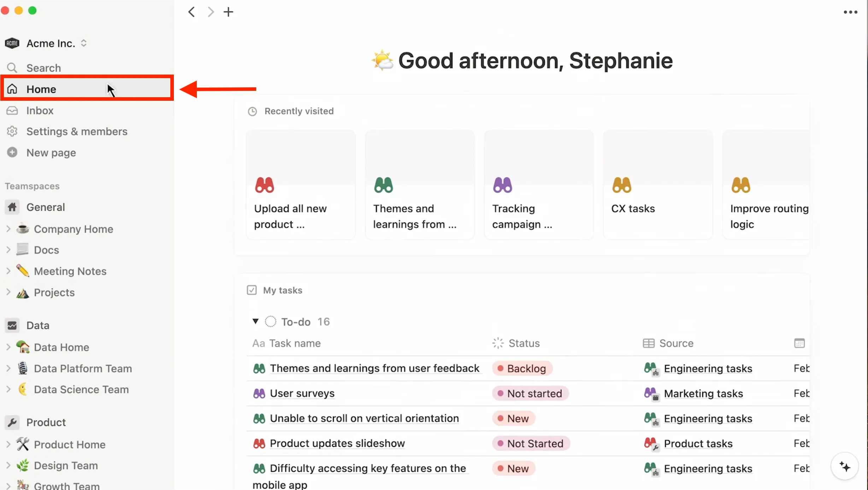Click the Inbox icon in sidebar

pos(14,110)
